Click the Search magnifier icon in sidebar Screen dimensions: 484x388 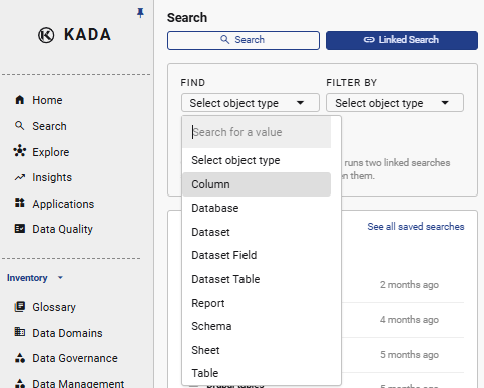[20, 126]
